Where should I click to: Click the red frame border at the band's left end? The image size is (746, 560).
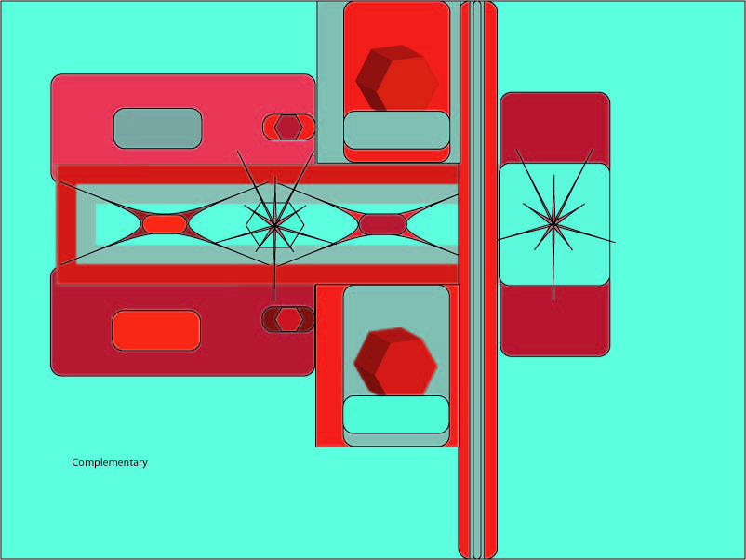[67, 225]
